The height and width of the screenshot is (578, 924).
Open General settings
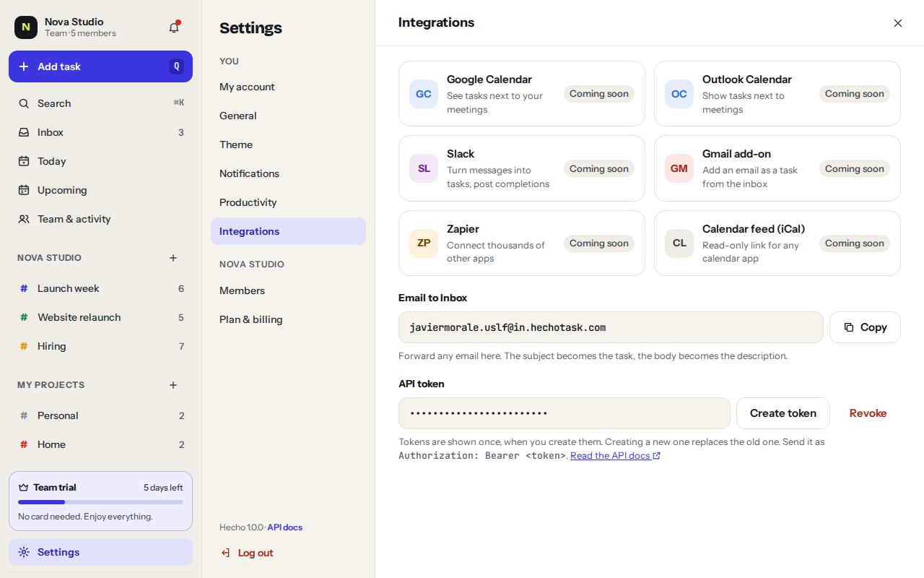pyautogui.click(x=288, y=116)
